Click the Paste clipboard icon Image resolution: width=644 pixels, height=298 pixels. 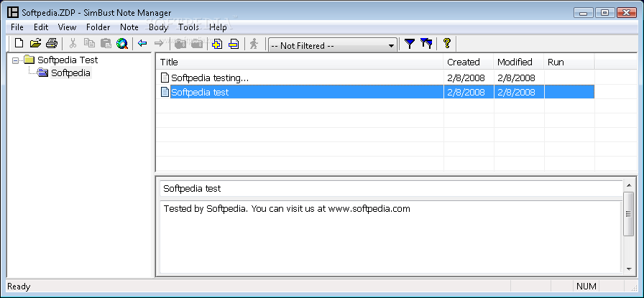pos(106,43)
